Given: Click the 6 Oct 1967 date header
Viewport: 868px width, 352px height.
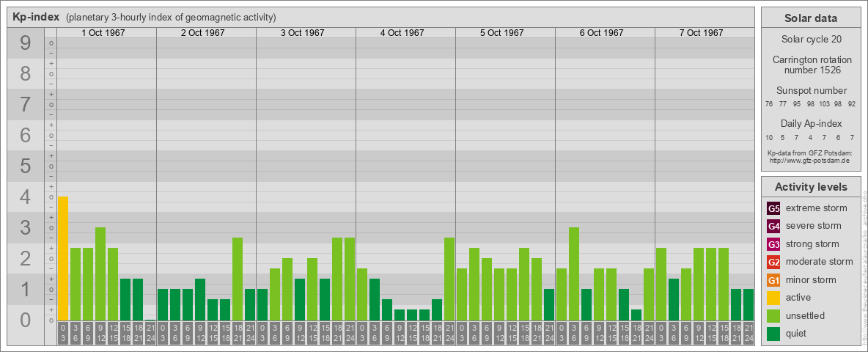Looking at the screenshot, I should (601, 33).
